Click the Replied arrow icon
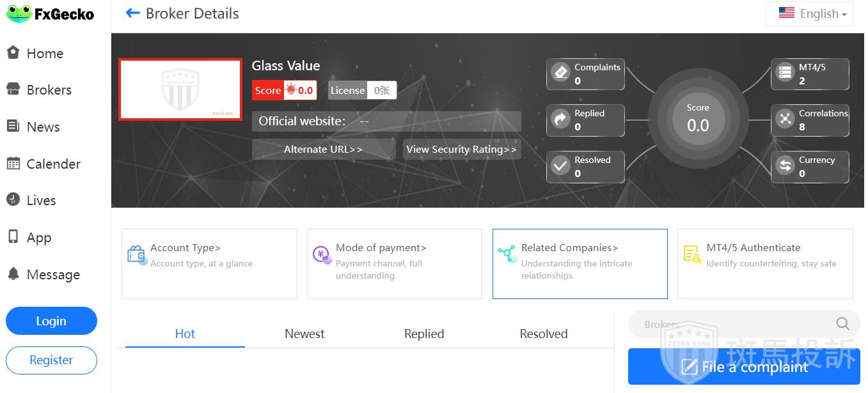The width and height of the screenshot is (868, 393). (x=560, y=119)
